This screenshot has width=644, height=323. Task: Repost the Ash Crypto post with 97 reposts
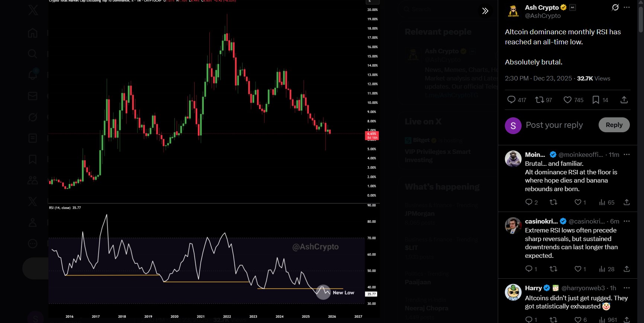[x=539, y=100]
